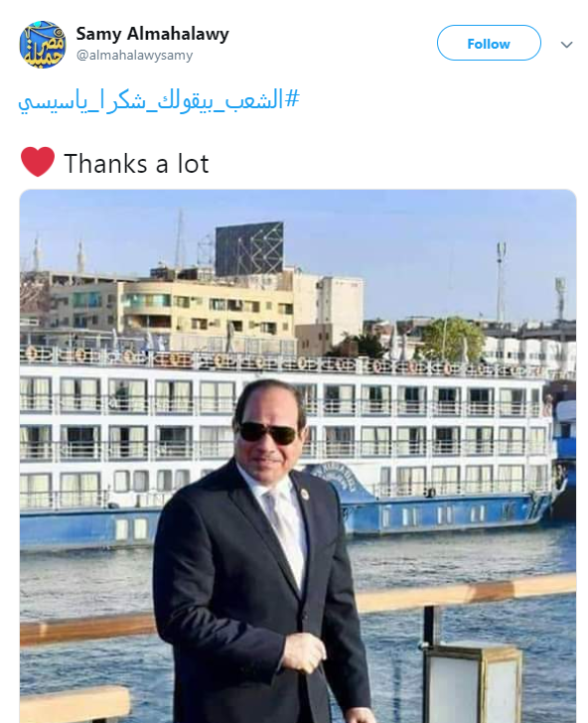Expand the tweet options chevron menu
Viewport: 588px width, 723px height.
coord(566,45)
